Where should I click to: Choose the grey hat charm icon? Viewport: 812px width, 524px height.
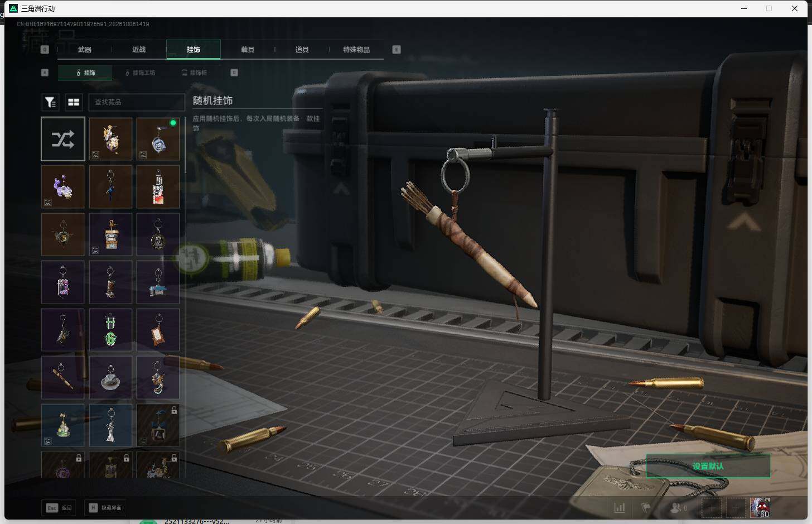click(x=110, y=378)
